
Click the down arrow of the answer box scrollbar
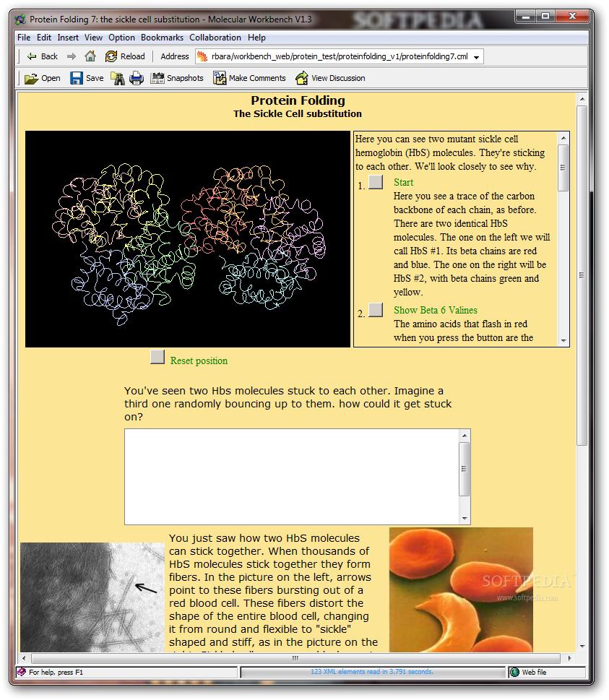pos(465,518)
